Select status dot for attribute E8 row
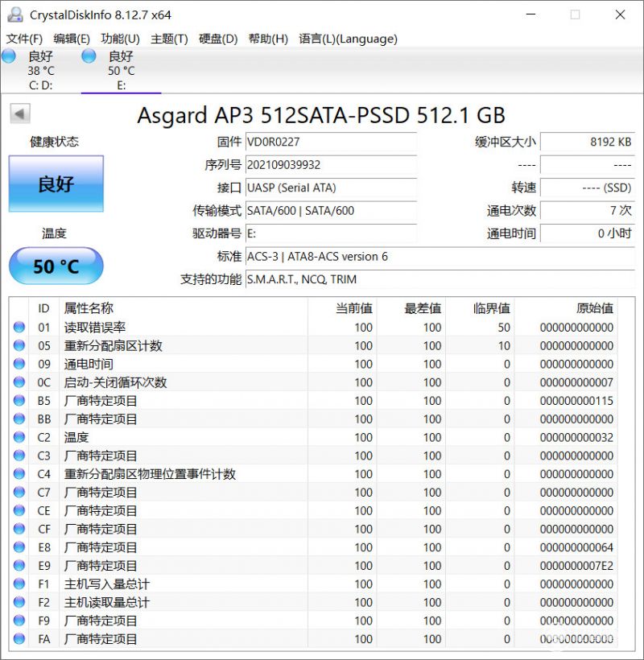 click(19, 547)
